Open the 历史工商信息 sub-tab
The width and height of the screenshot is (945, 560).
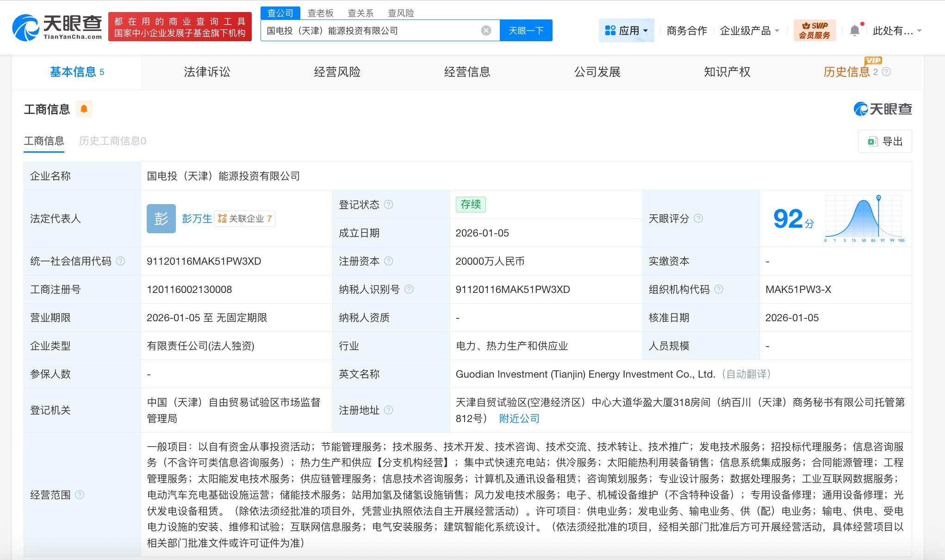pos(112,141)
